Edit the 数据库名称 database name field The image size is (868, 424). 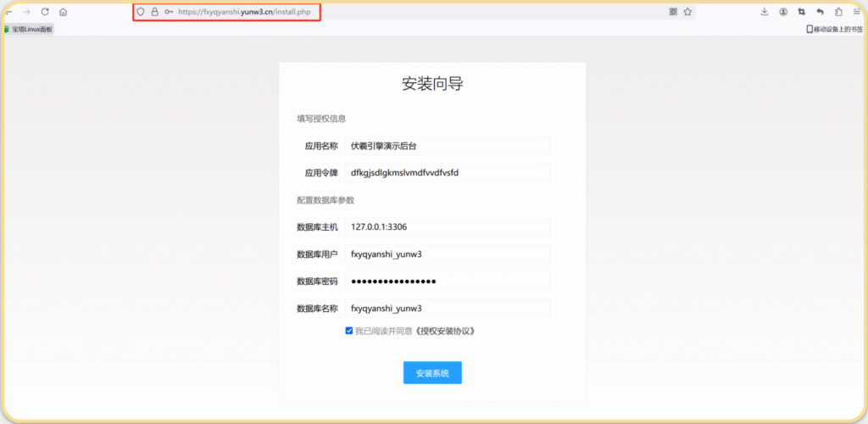pyautogui.click(x=448, y=309)
